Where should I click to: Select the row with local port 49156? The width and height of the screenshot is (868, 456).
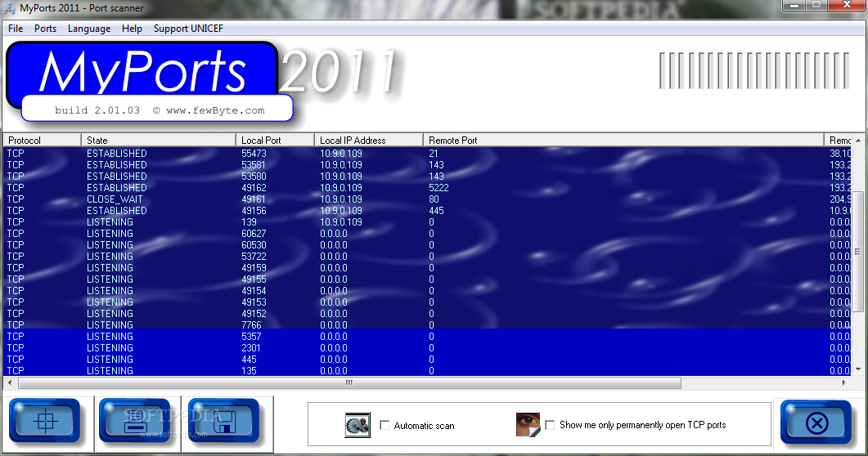coord(427,211)
